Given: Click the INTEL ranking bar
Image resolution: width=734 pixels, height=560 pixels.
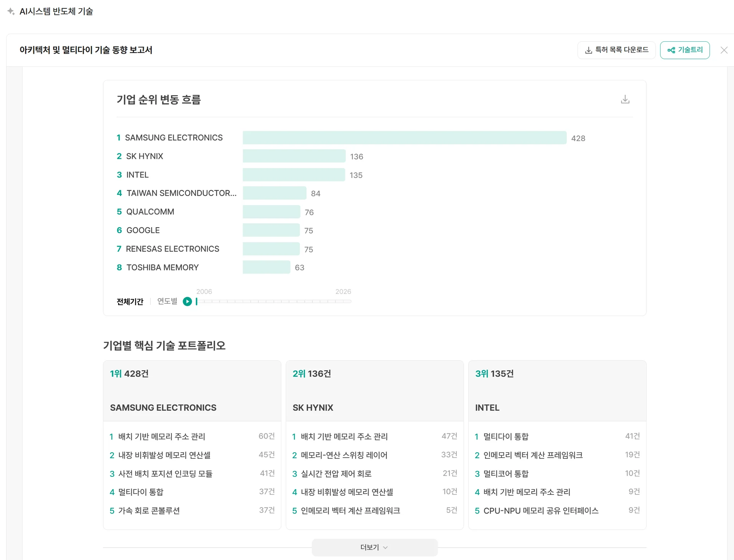Looking at the screenshot, I should click(294, 175).
